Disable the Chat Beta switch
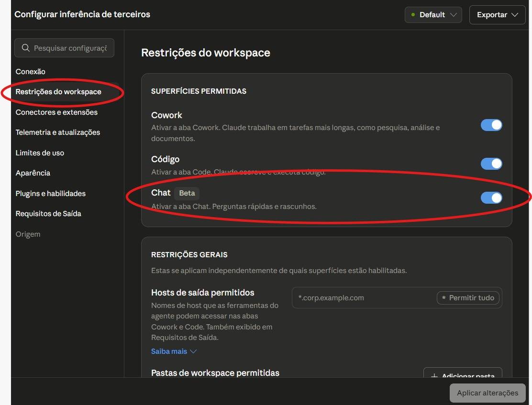Viewport: 532px width, 405px height. tap(491, 198)
